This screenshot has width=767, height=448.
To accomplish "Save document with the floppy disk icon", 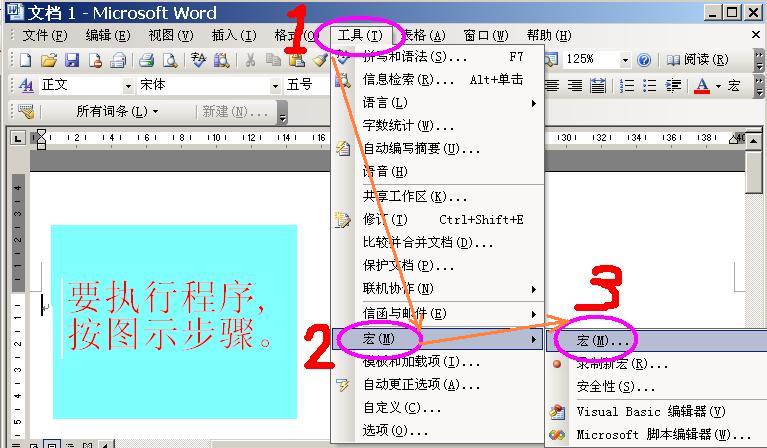I will pyautogui.click(x=72, y=60).
